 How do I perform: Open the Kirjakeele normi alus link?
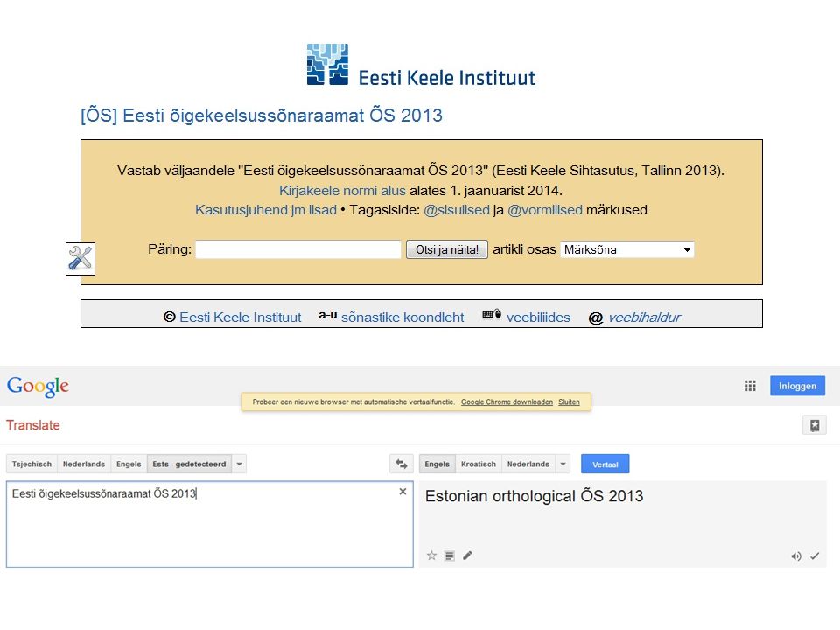(342, 190)
